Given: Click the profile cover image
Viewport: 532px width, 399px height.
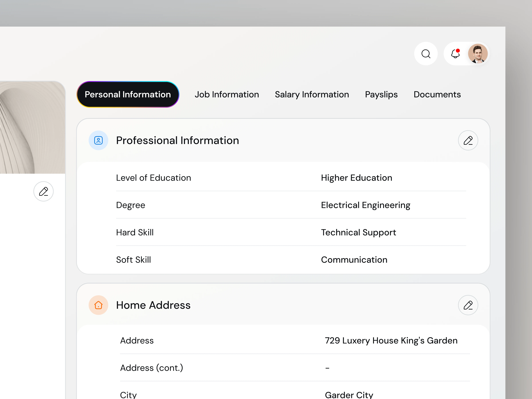Looking at the screenshot, I should point(32,127).
